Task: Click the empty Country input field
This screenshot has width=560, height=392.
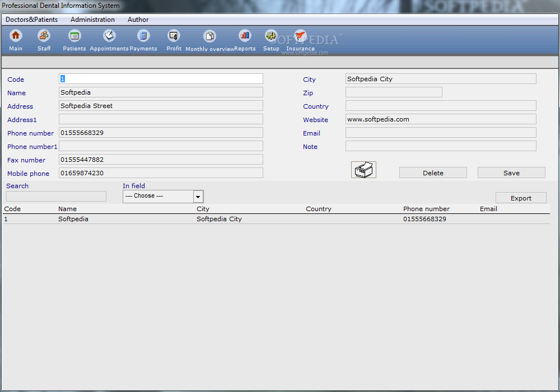Action: [x=441, y=106]
